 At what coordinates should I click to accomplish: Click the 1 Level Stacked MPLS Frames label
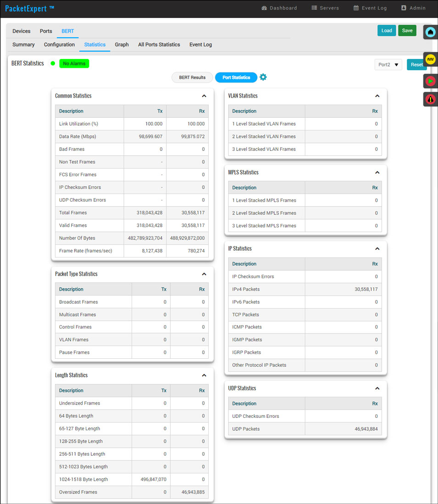tap(264, 200)
